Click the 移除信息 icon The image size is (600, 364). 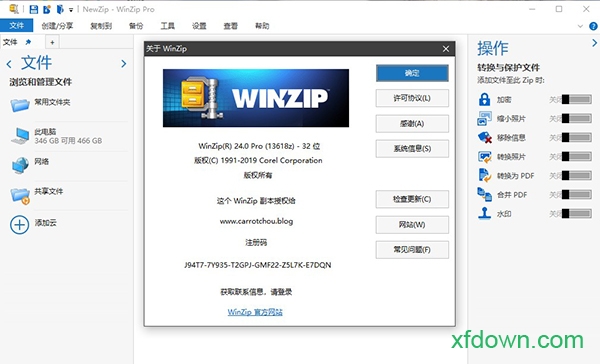485,137
